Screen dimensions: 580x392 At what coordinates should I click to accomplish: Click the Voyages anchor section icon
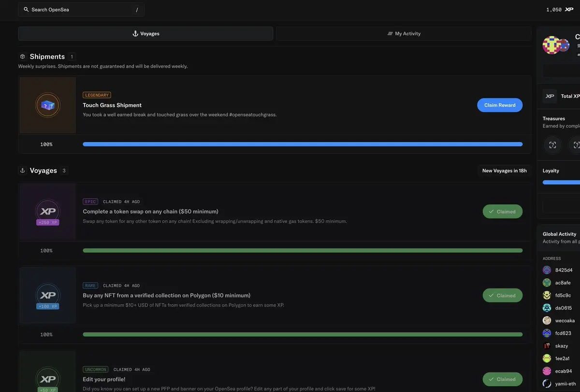pyautogui.click(x=22, y=171)
